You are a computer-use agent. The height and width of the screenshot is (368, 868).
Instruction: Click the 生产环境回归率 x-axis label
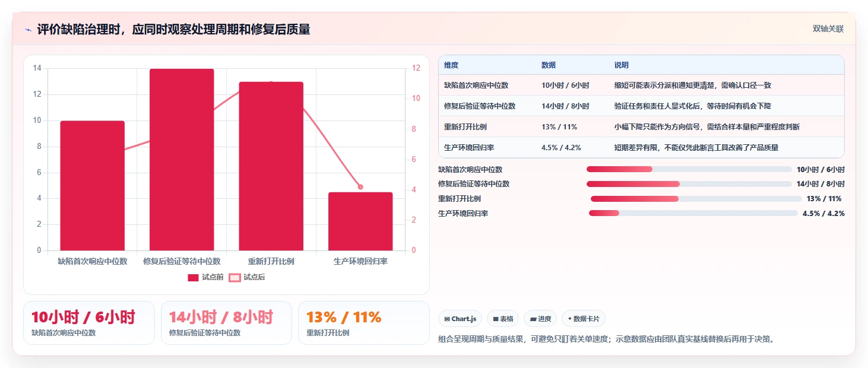[x=360, y=261]
